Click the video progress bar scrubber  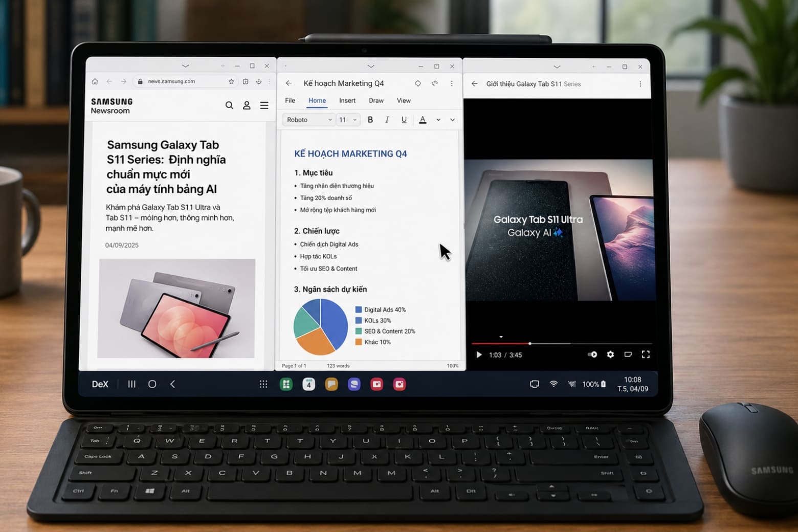(x=530, y=343)
